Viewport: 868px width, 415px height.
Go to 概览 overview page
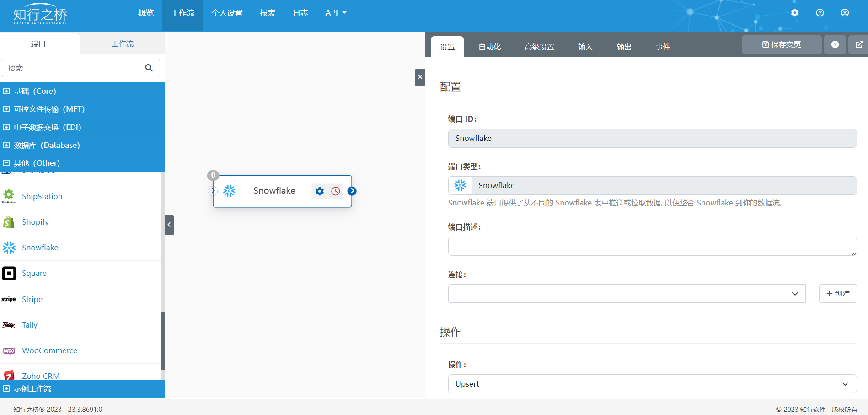click(x=146, y=13)
